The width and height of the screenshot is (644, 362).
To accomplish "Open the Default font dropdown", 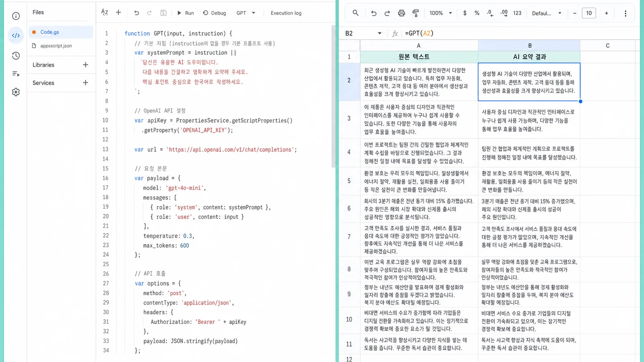I will (x=547, y=13).
